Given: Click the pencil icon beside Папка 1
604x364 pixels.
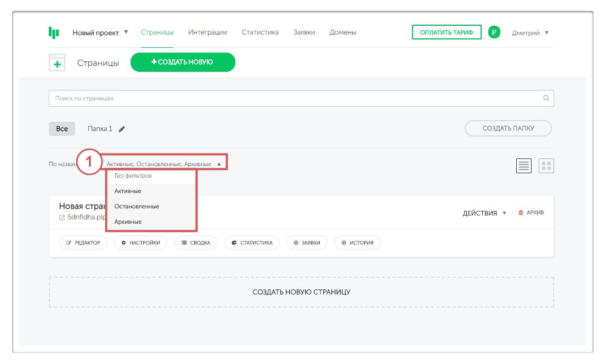Looking at the screenshot, I should click(122, 129).
